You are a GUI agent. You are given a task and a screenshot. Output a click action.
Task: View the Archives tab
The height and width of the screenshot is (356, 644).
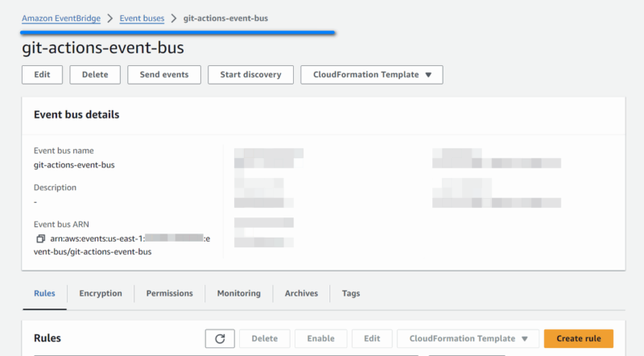[x=301, y=293]
